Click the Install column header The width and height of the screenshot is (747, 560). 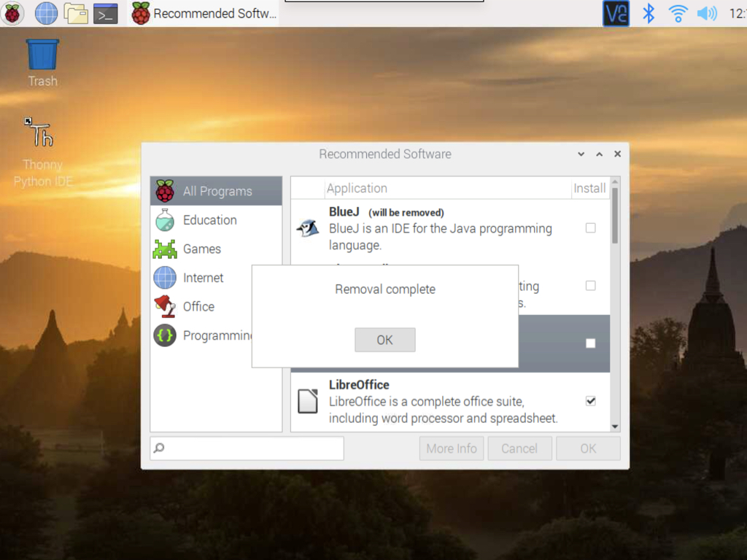coord(589,188)
